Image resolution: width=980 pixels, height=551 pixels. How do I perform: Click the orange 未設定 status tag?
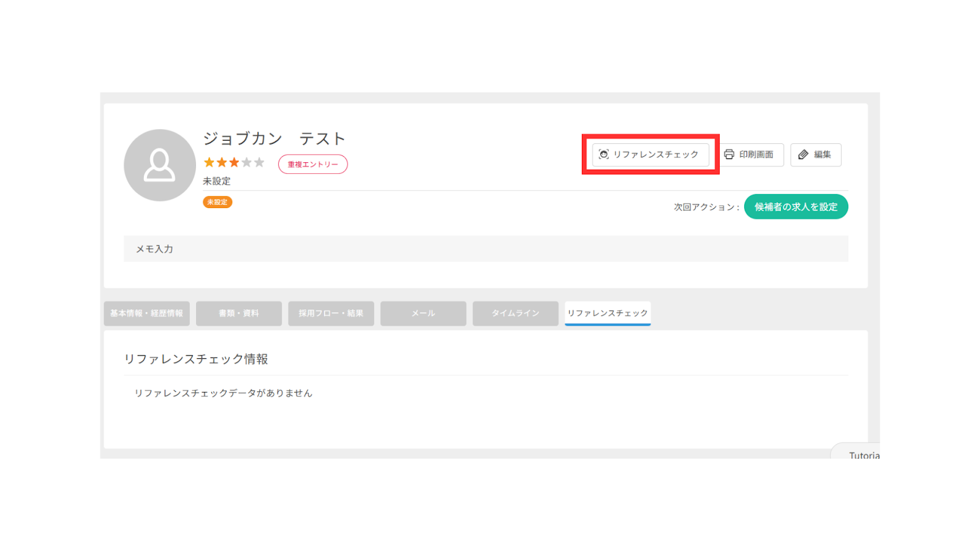[x=217, y=202]
